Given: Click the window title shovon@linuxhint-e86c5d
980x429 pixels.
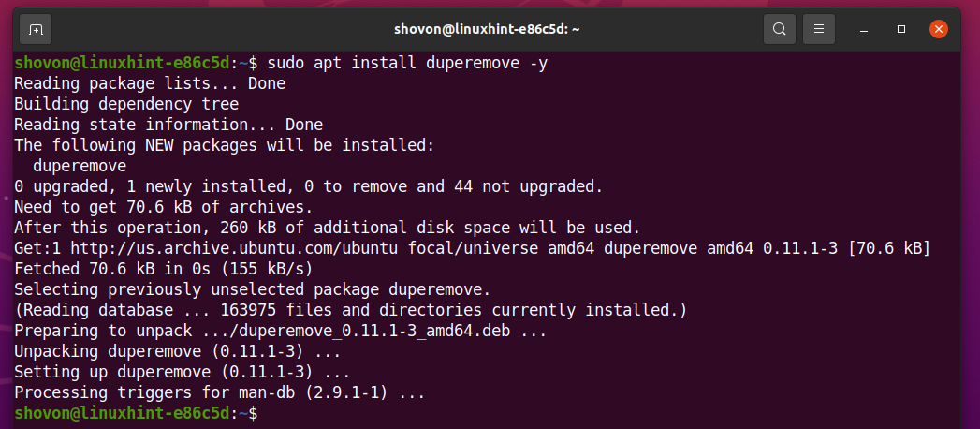Looking at the screenshot, I should tap(487, 29).
